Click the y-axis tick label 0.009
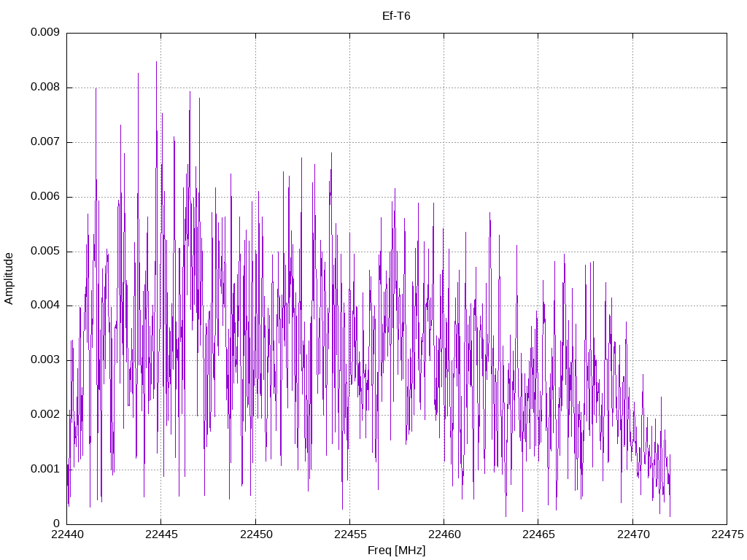Image resolution: width=747 pixels, height=560 pixels. click(x=45, y=32)
